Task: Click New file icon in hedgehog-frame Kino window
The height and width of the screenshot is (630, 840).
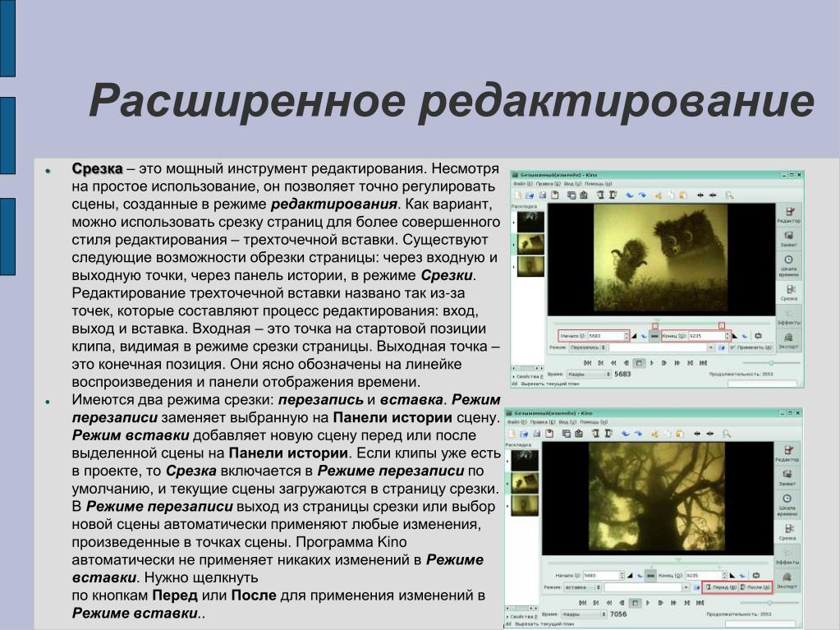Action: pyautogui.click(x=518, y=195)
